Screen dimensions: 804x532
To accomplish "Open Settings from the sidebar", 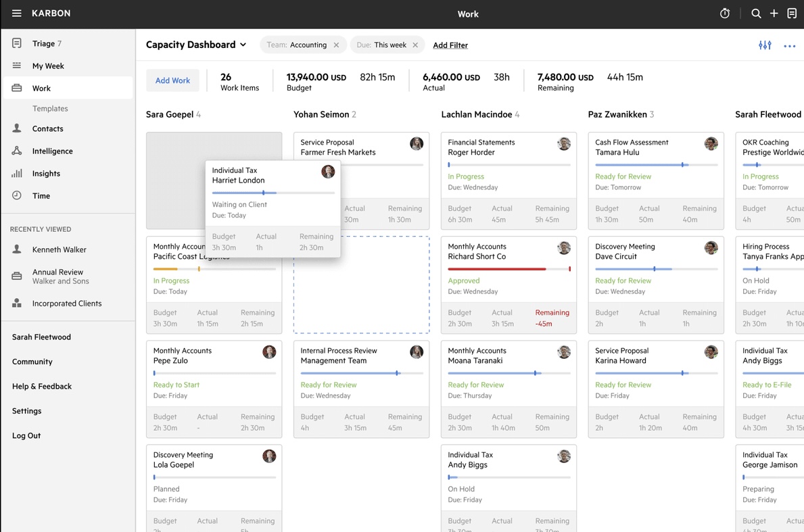I will click(x=26, y=411).
